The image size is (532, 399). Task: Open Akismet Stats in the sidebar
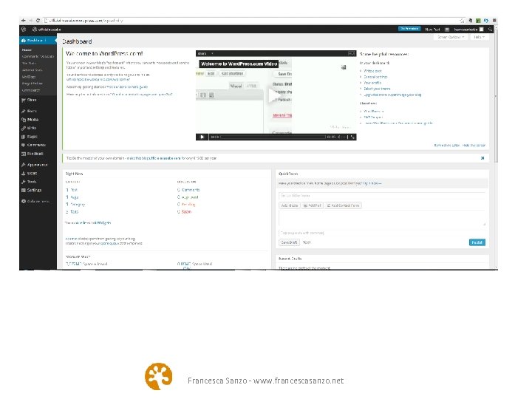(x=33, y=70)
